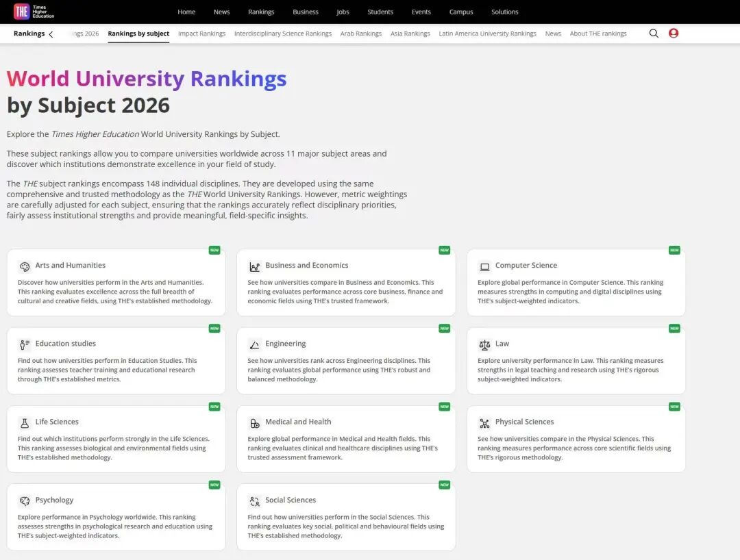The image size is (740, 560).
Task: Navigate to the Jobs menu item
Action: pos(343,12)
